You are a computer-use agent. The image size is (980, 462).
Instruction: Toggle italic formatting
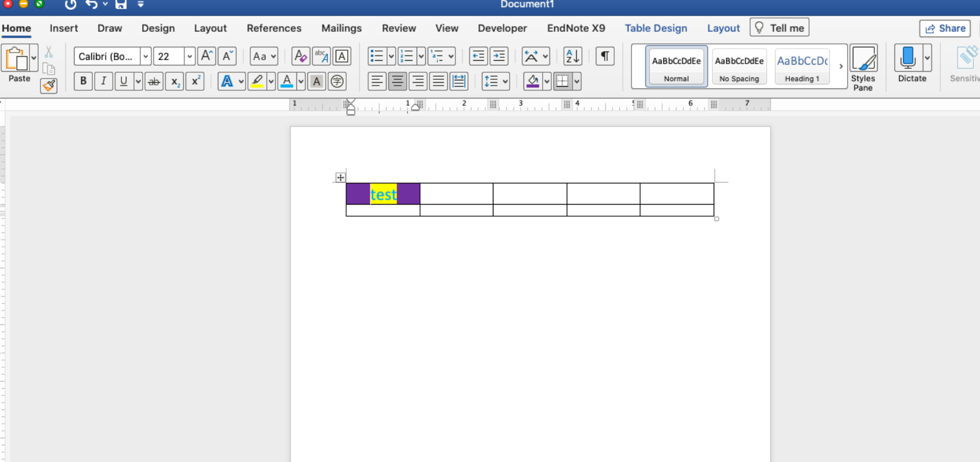103,82
